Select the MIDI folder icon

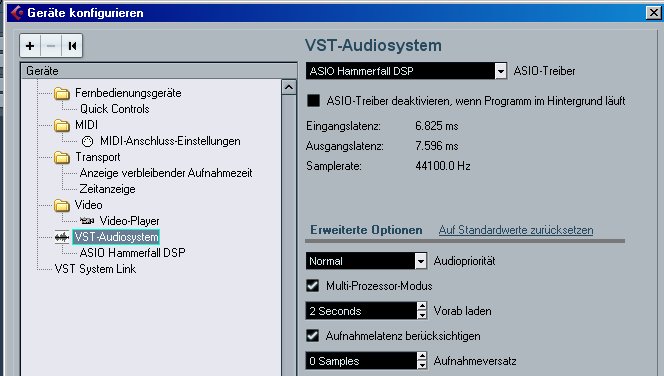tap(62, 125)
